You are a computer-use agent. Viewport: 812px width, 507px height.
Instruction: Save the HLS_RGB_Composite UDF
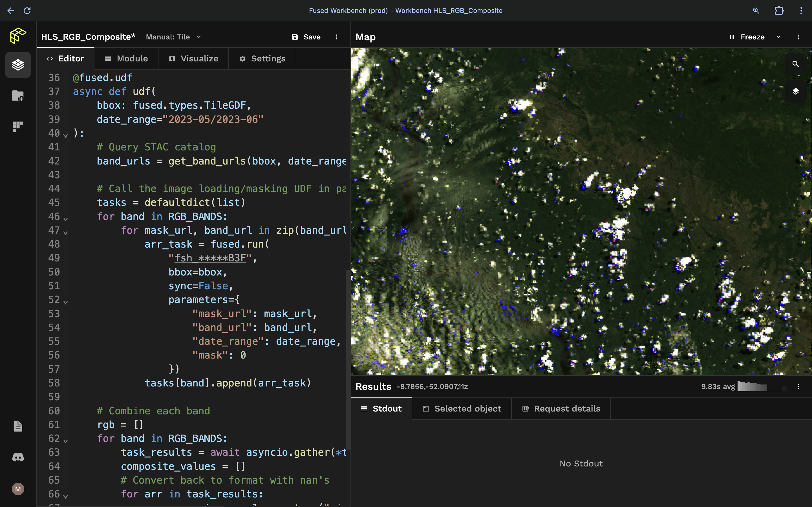[x=306, y=37]
